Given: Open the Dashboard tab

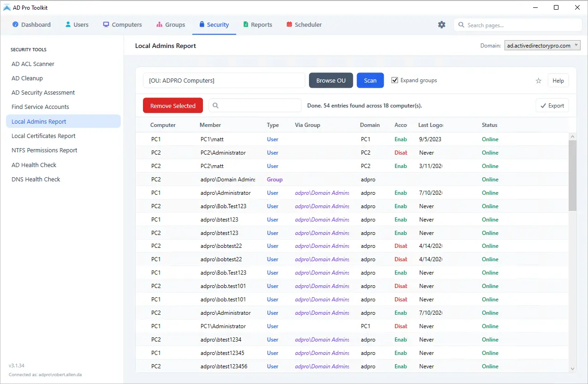Looking at the screenshot, I should [x=31, y=24].
